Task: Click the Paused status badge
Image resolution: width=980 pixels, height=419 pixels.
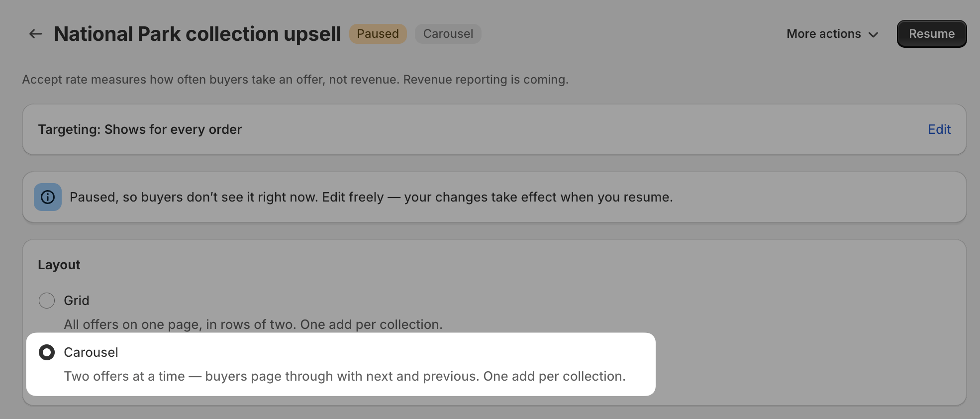Action: pos(378,34)
